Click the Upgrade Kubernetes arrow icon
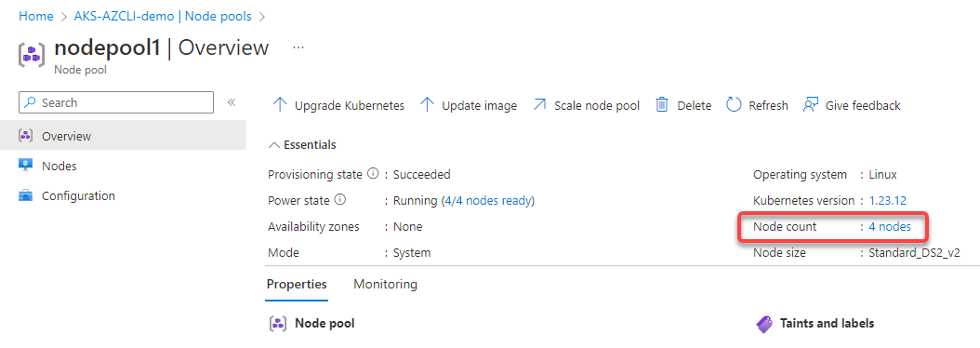The height and width of the screenshot is (348, 980). click(x=280, y=105)
